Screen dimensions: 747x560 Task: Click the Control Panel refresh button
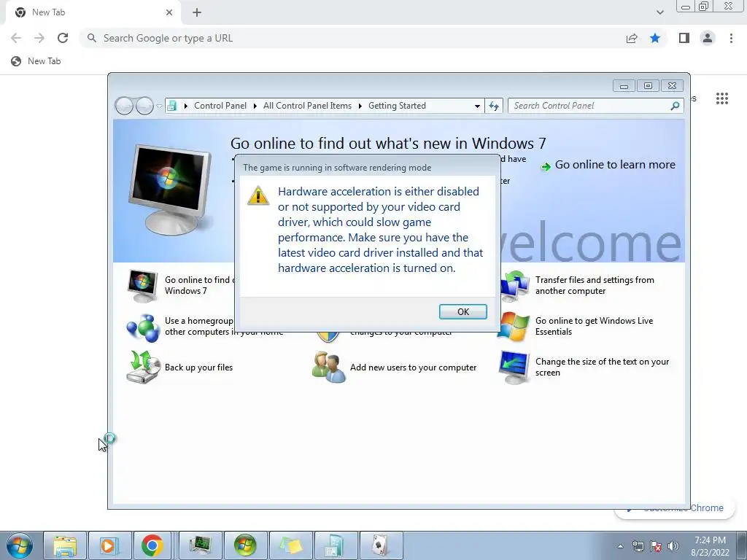click(494, 106)
